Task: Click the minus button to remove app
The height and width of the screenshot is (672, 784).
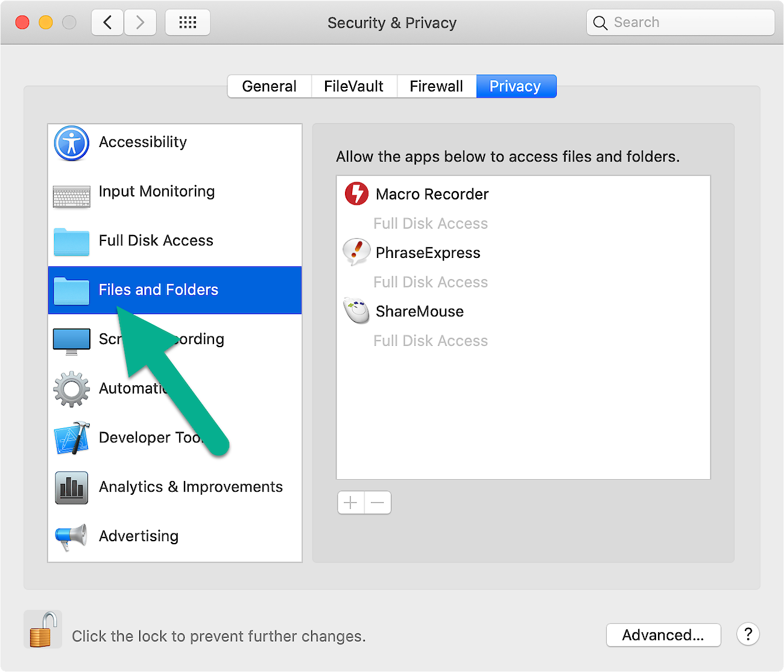Action: pyautogui.click(x=378, y=503)
